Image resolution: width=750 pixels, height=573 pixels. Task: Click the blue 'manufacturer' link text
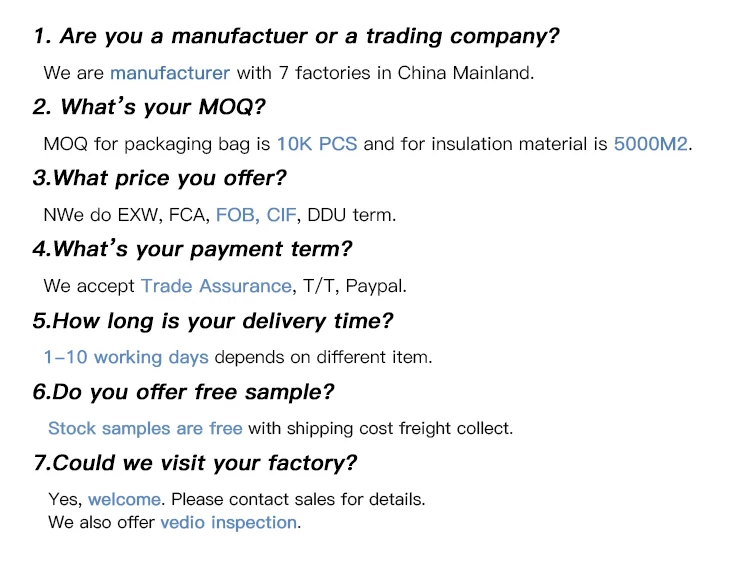click(170, 72)
